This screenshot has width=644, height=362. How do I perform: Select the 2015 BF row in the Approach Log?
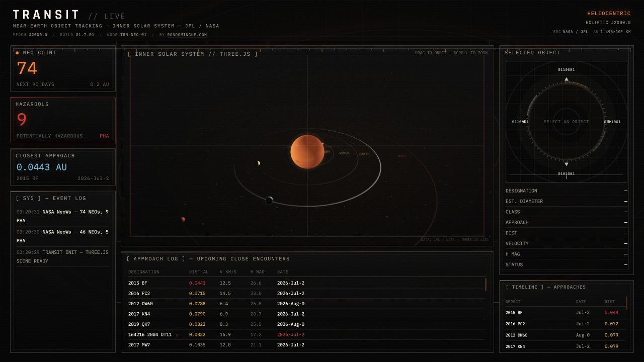tap(306, 283)
